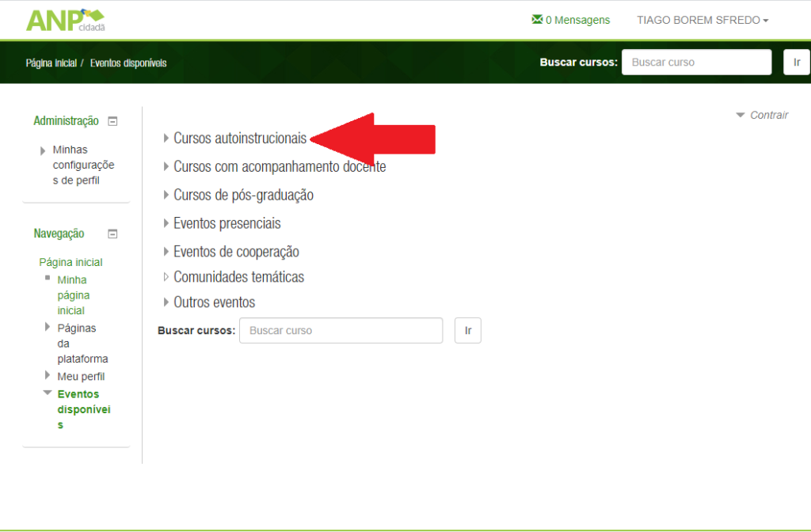This screenshot has height=532, width=811.
Task: Go to Página inicial in the breadcrumb
Action: click(x=51, y=63)
